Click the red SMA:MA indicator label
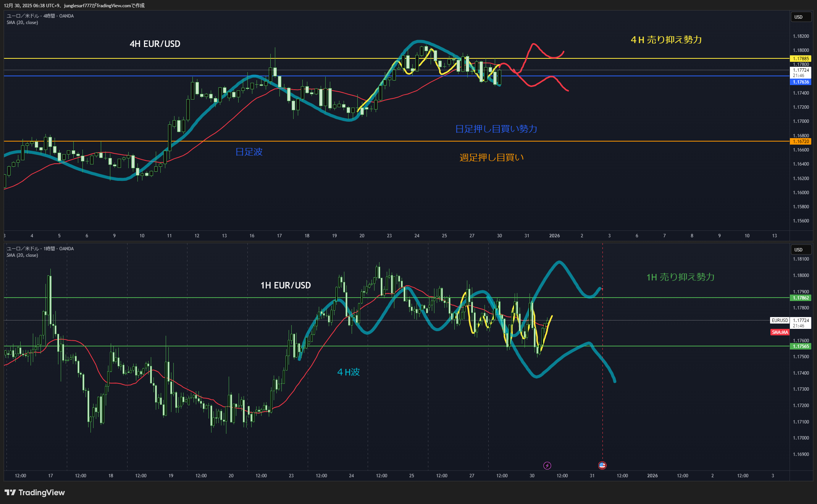This screenshot has width=817, height=504. (x=780, y=332)
